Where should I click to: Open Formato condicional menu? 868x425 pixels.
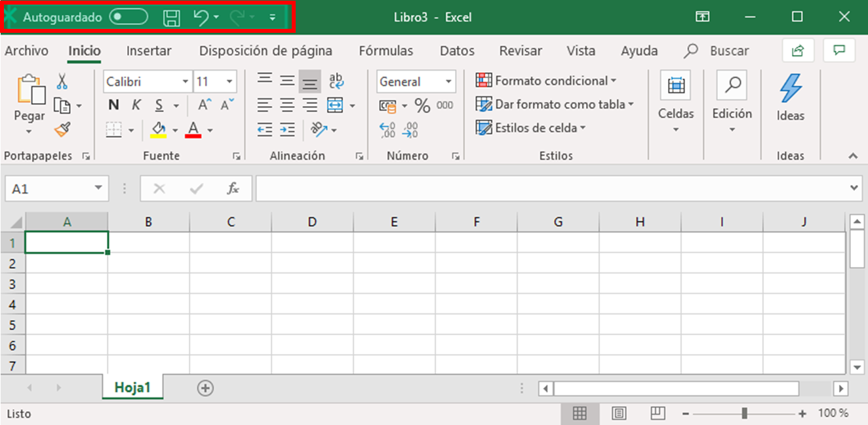(x=546, y=81)
